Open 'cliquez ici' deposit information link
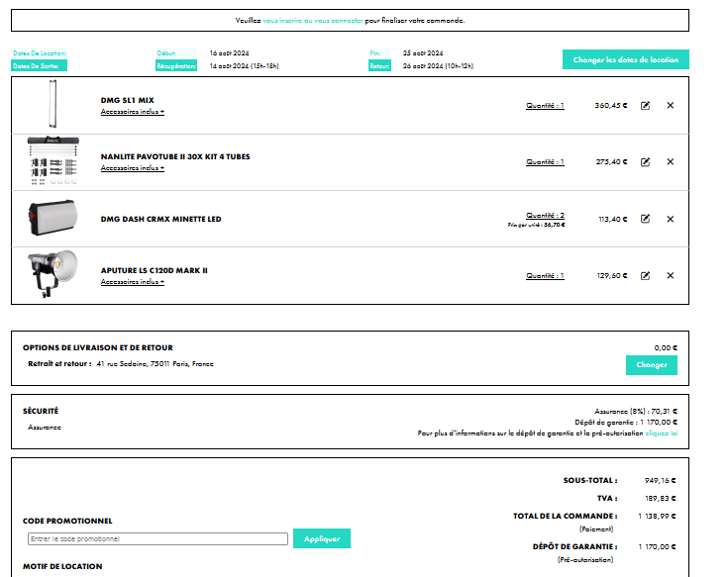The image size is (728, 577). [x=661, y=433]
